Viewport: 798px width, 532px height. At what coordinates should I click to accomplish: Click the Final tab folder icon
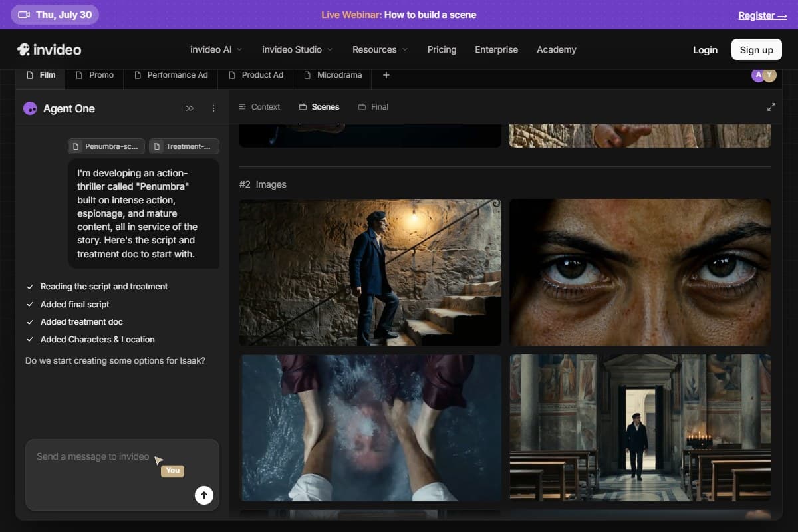[x=362, y=107]
